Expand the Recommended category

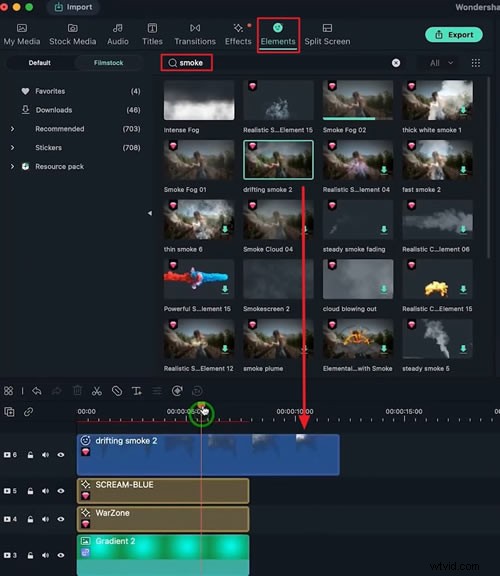coord(12,129)
